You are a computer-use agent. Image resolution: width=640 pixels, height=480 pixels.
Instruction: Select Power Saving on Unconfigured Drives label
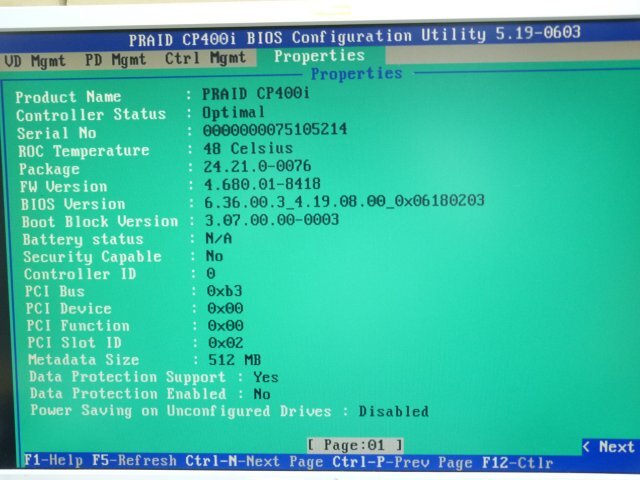181,410
